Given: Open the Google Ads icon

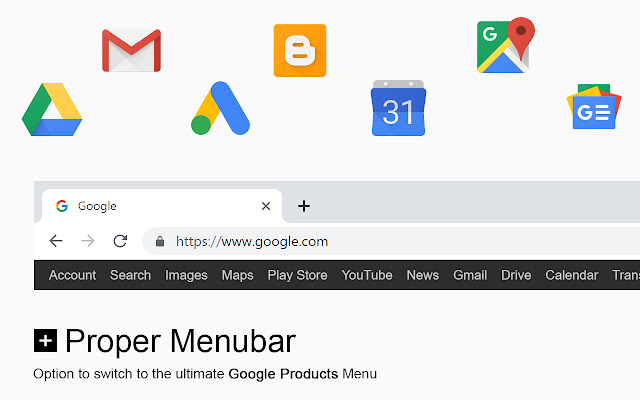Looking at the screenshot, I should [x=220, y=108].
